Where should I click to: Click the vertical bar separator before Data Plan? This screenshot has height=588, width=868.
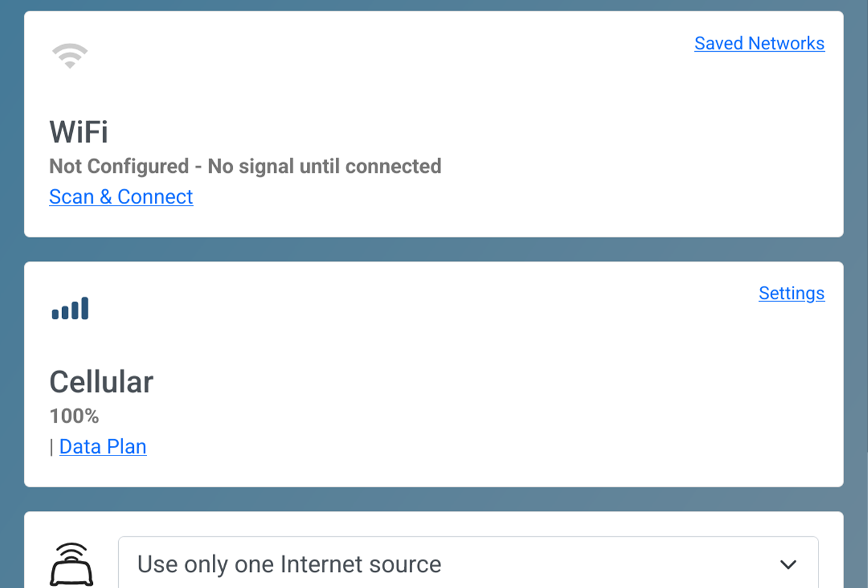click(52, 448)
